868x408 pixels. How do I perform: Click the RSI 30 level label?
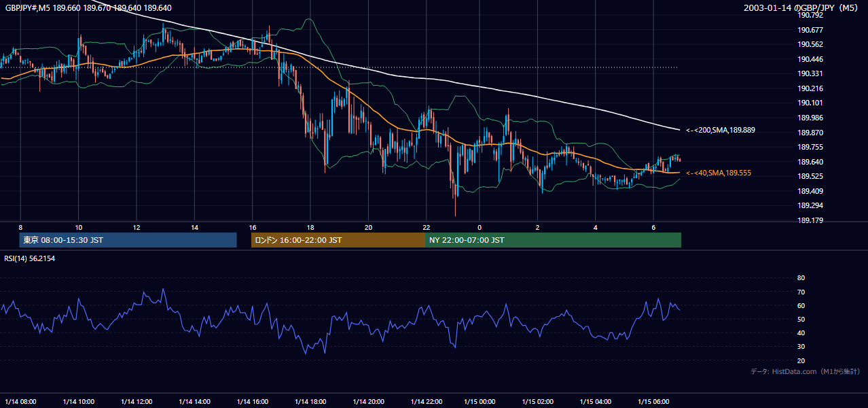click(x=801, y=347)
